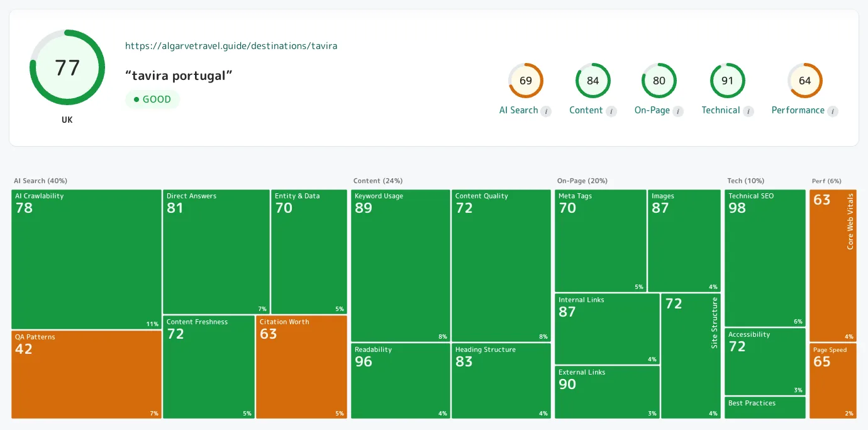Open the Page Speed tile
868x430 pixels.
click(833, 381)
